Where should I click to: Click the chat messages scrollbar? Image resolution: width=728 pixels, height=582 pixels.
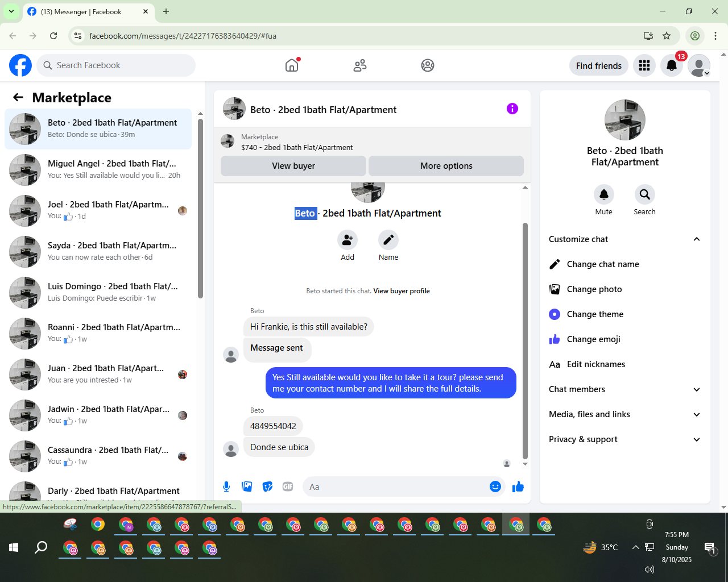click(x=525, y=341)
